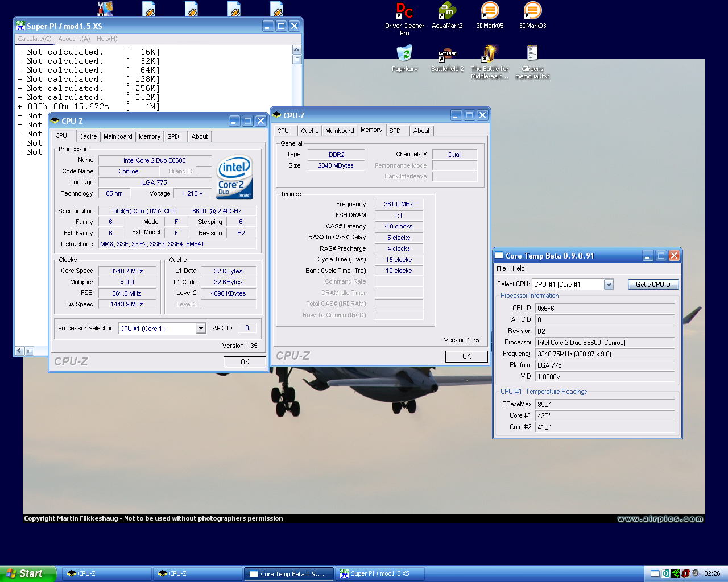Click the memory Size value 2048 MBytes
This screenshot has width=728, height=582.
pos(336,165)
